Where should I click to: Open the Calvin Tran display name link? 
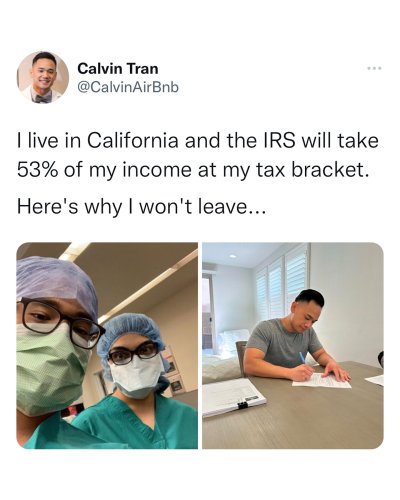pyautogui.click(x=118, y=69)
